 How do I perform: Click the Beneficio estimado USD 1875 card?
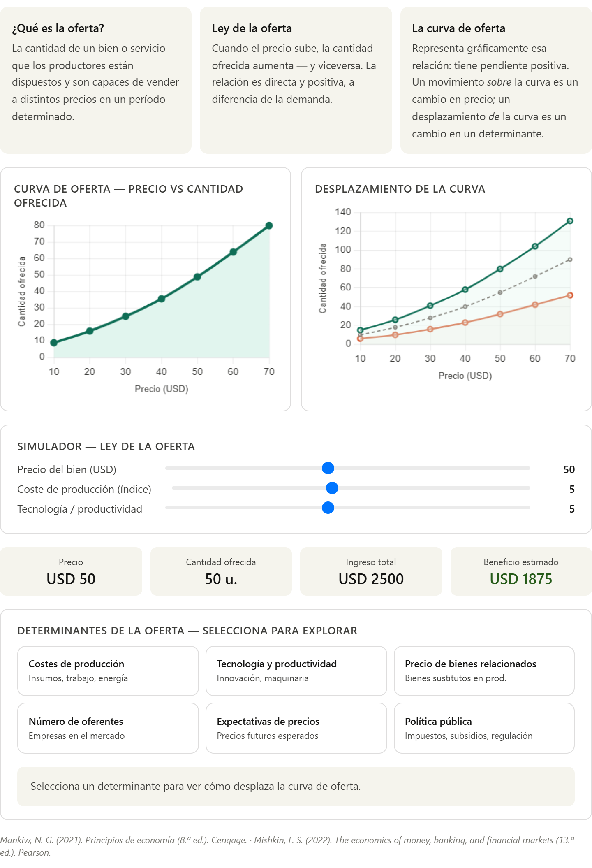click(x=521, y=571)
